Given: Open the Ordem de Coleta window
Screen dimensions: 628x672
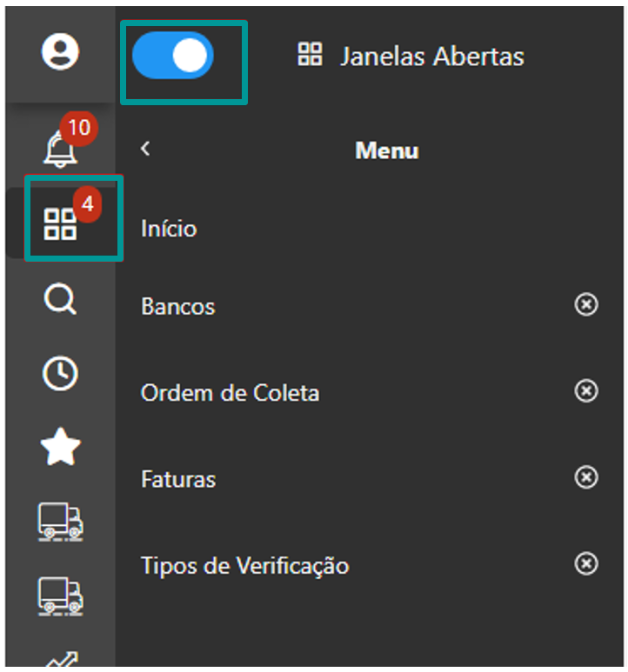Looking at the screenshot, I should 230,393.
